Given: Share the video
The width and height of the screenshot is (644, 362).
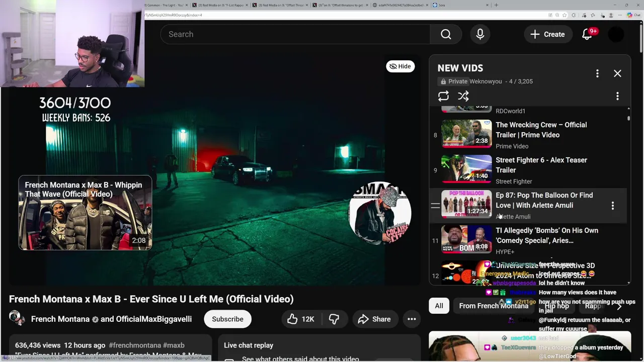Looking at the screenshot, I should click(374, 319).
